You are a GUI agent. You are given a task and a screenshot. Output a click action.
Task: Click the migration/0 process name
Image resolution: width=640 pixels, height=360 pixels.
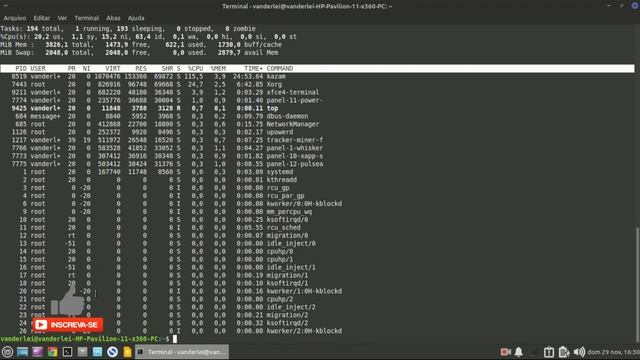pyautogui.click(x=287, y=236)
